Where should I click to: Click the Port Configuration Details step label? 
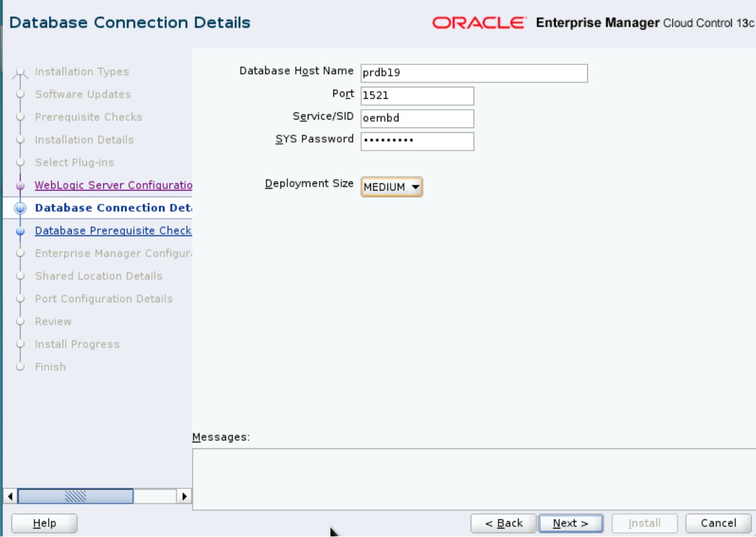click(104, 299)
